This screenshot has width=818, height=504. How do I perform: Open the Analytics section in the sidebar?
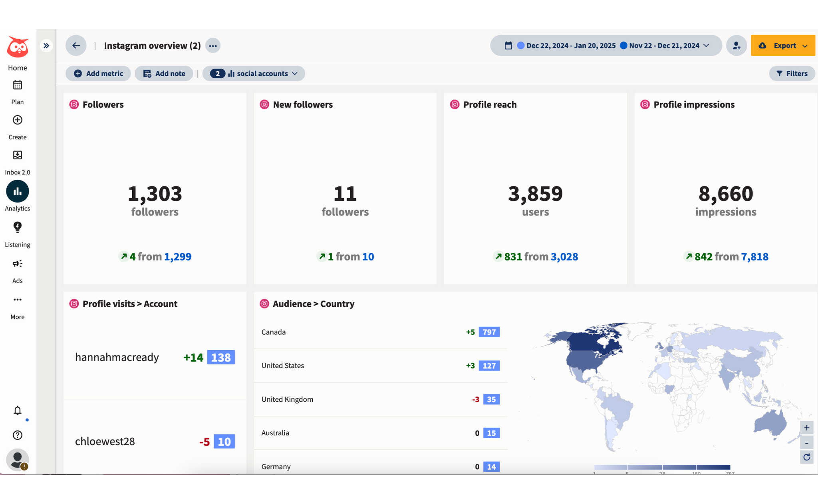tap(17, 191)
